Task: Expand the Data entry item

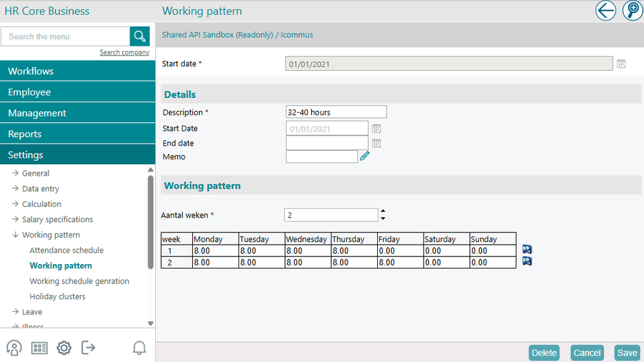Action: pyautogui.click(x=35, y=188)
